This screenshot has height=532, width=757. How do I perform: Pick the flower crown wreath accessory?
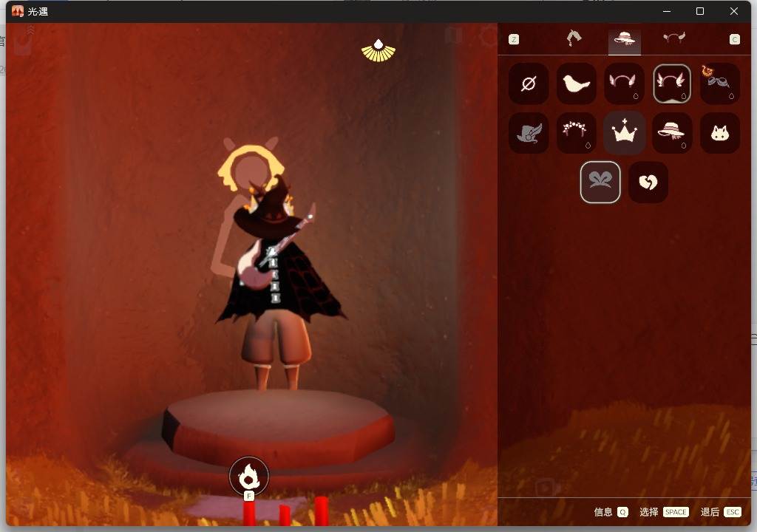576,133
